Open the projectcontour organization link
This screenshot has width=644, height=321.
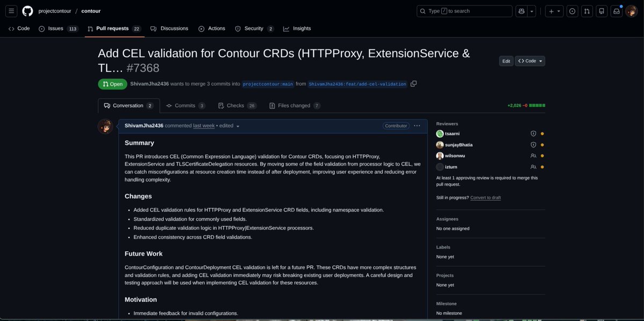(x=55, y=11)
